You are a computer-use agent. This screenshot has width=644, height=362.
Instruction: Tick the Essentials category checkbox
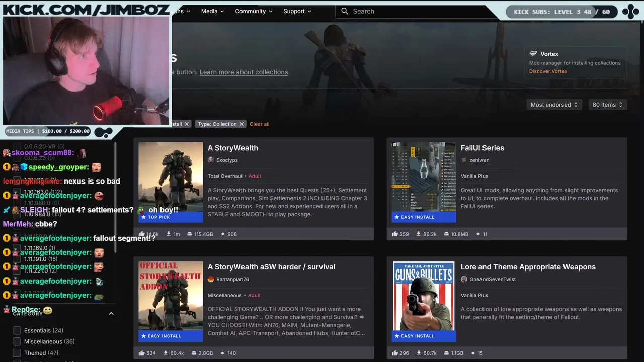pyautogui.click(x=17, y=330)
